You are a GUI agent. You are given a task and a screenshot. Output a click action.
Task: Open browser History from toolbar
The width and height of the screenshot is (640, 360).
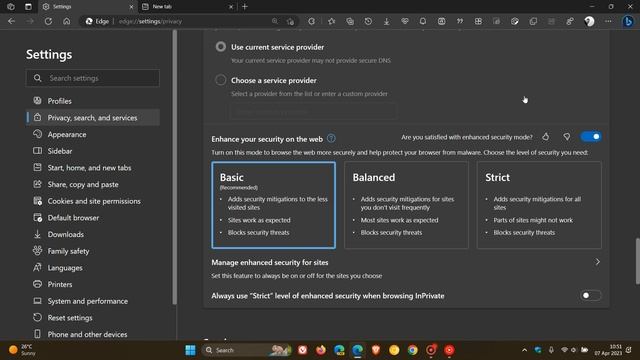tap(368, 21)
